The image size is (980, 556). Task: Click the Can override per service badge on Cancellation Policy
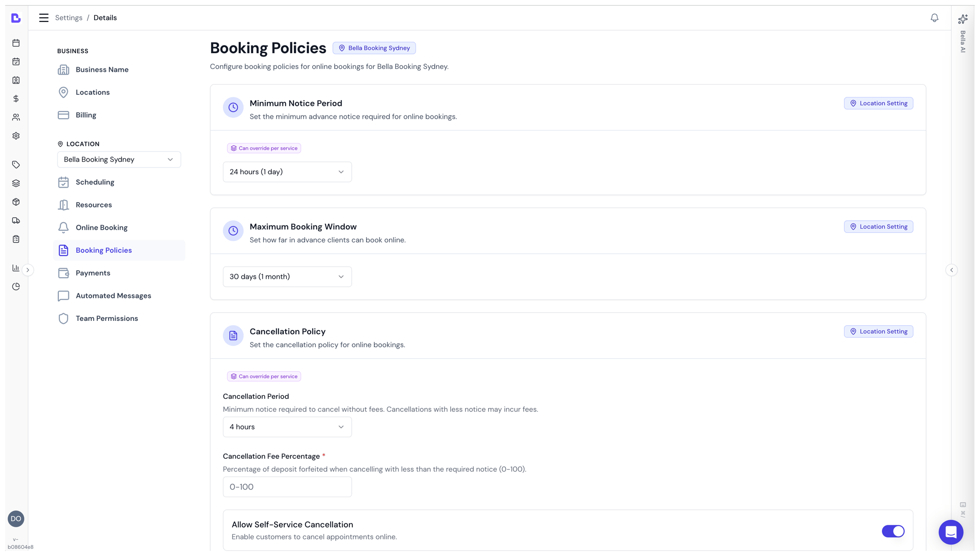(264, 376)
